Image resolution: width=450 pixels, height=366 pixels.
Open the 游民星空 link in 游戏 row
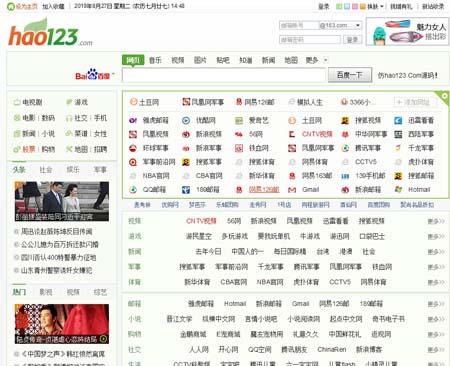pos(199,236)
